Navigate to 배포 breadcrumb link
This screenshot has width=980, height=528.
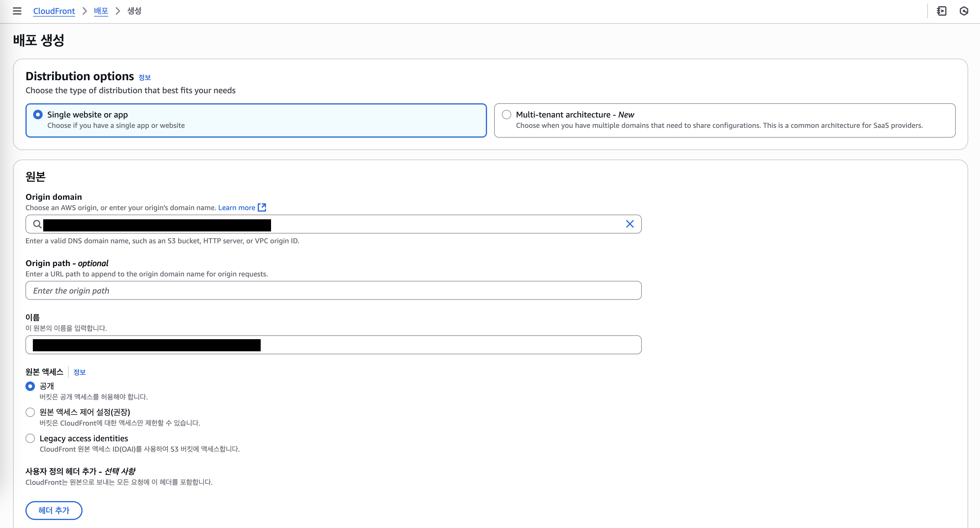[x=101, y=11]
